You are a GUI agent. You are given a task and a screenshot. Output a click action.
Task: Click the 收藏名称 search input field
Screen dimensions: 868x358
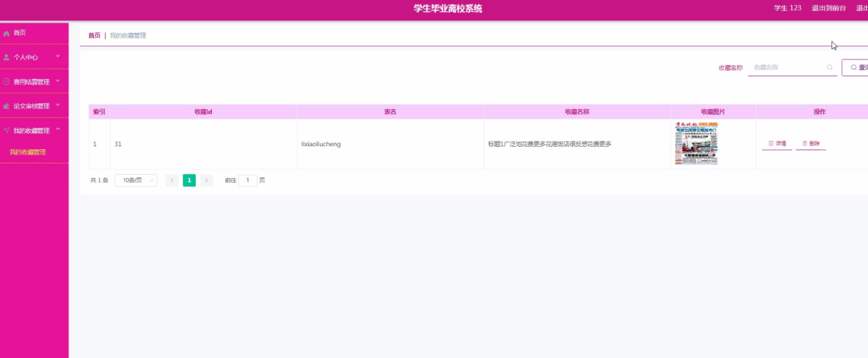pyautogui.click(x=787, y=68)
